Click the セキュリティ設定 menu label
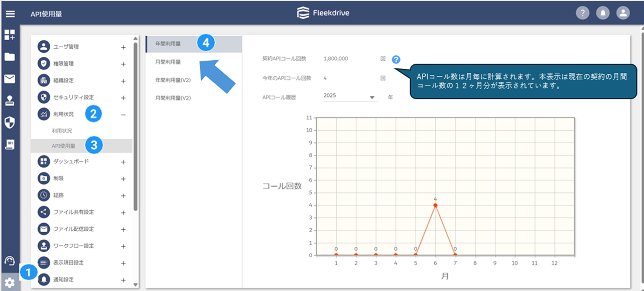The height and width of the screenshot is (291, 644). 74,97
